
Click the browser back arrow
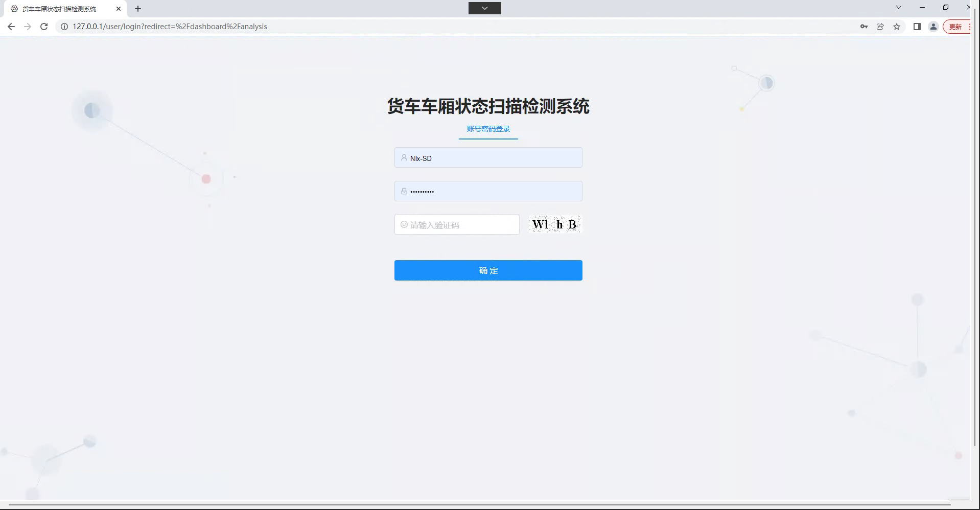pyautogui.click(x=11, y=27)
